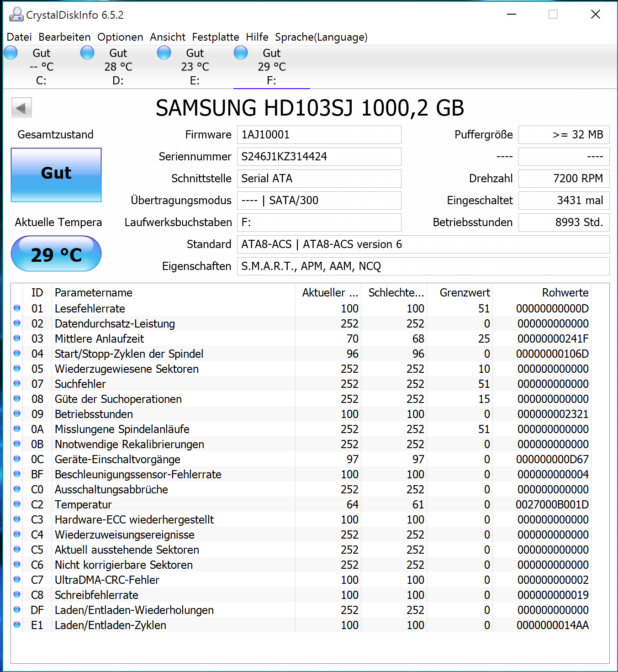618x672 pixels.
Task: Open the Optionen menu
Action: (120, 37)
